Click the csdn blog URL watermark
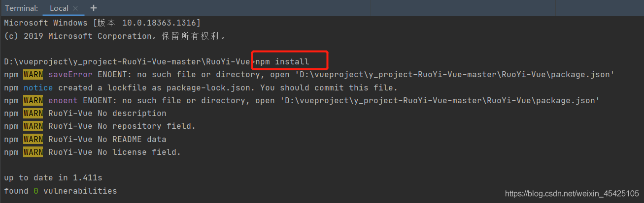 (572, 194)
